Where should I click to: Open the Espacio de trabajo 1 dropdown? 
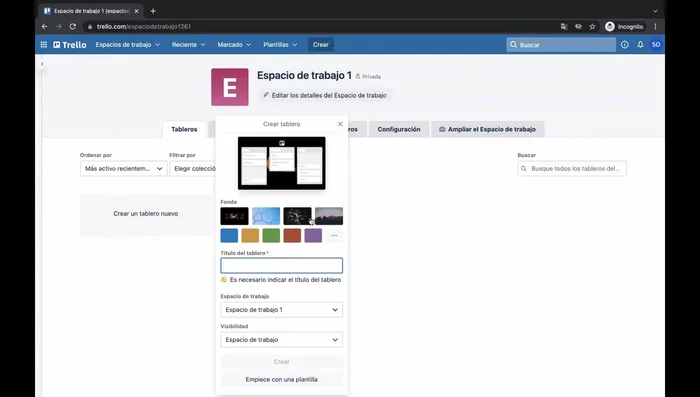[282, 310]
